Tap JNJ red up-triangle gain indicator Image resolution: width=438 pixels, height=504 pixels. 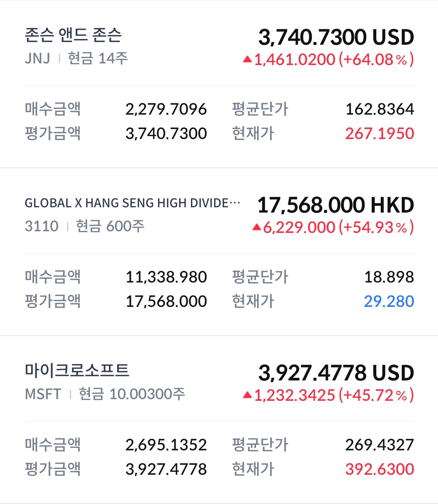coord(247,59)
